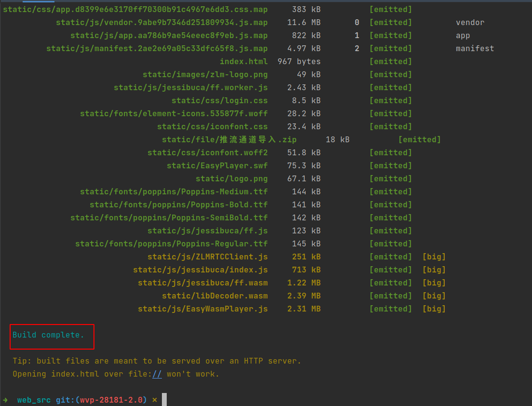Click static/EasyPlayer.swf file path
The image size is (532, 406).
coord(217,166)
